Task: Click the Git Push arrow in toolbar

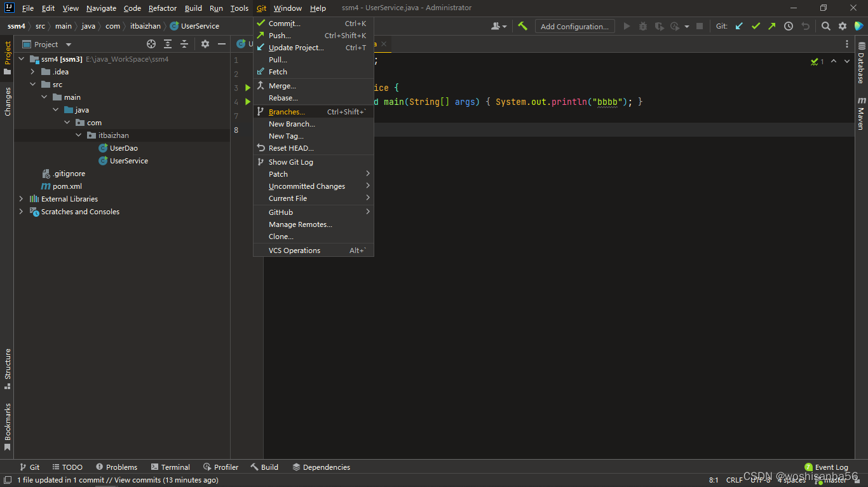Action: [x=771, y=26]
